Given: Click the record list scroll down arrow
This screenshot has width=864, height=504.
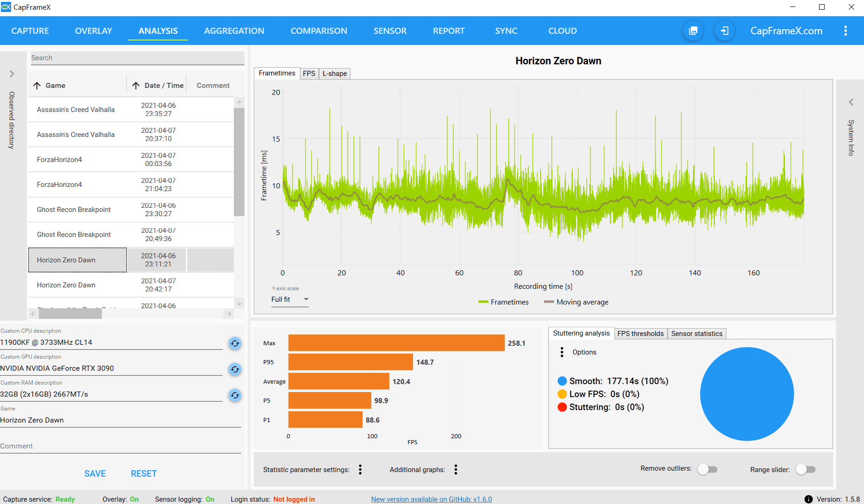Looking at the screenshot, I should (239, 304).
